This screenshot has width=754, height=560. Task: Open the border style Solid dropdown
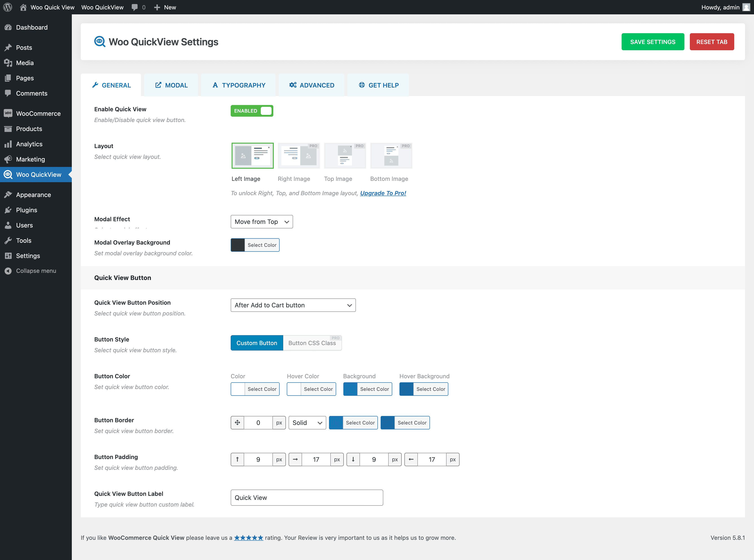(x=307, y=423)
